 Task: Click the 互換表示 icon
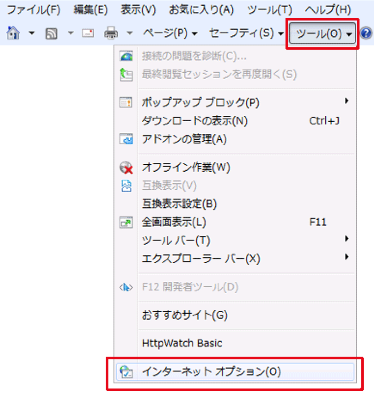click(x=126, y=185)
